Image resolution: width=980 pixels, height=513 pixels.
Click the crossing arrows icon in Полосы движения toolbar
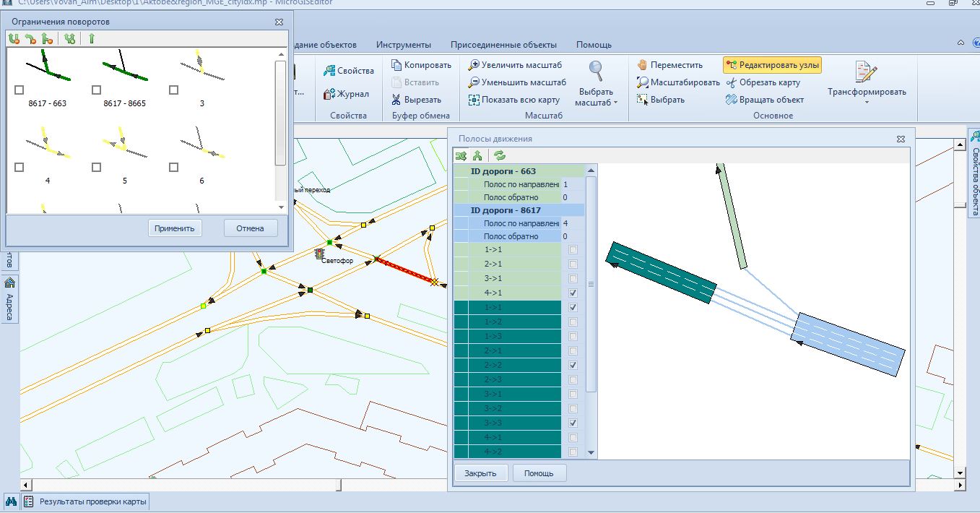tap(461, 155)
